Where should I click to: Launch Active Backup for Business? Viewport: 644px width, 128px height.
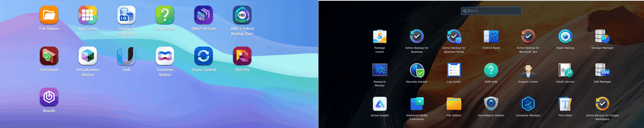[x=417, y=37]
